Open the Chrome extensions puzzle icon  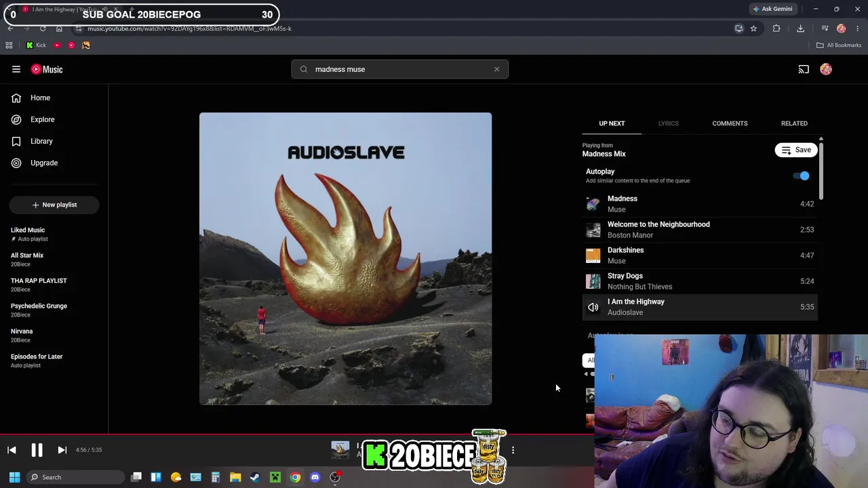tap(776, 28)
